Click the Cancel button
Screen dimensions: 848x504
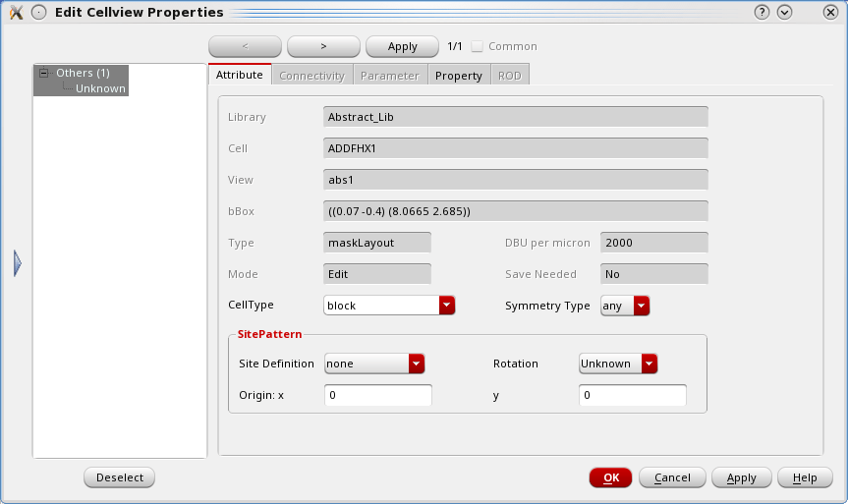[672, 477]
